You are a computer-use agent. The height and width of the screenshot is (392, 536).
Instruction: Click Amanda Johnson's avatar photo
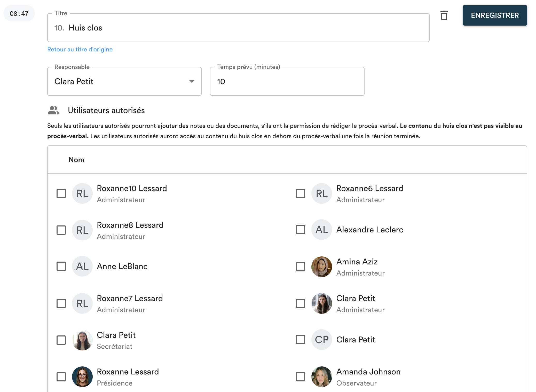pos(321,377)
